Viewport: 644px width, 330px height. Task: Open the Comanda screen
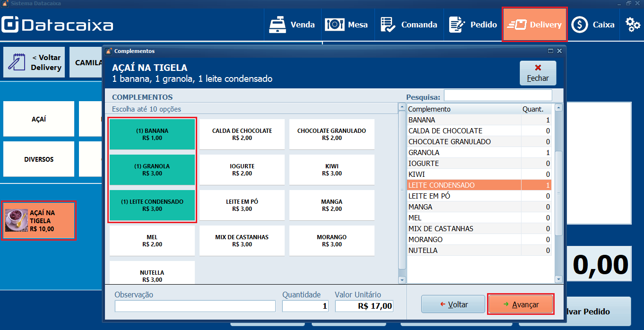click(409, 24)
